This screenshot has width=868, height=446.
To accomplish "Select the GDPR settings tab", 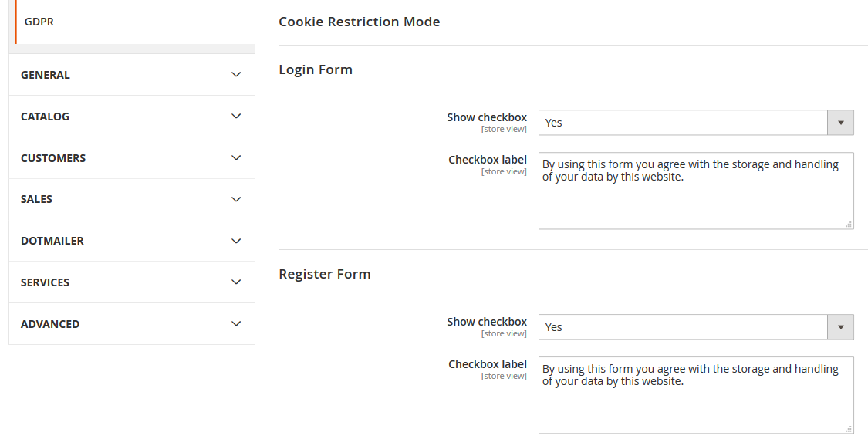I will click(39, 22).
